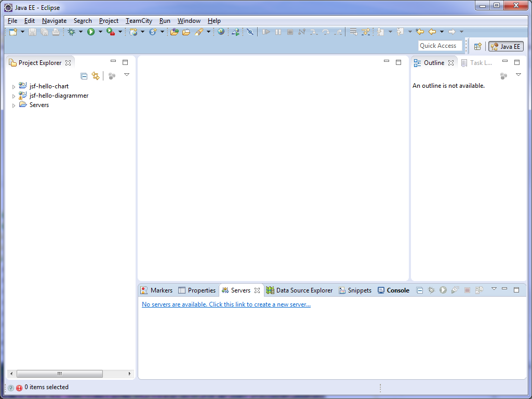Click the create a new server link
This screenshot has width=532, height=399.
coord(226,304)
